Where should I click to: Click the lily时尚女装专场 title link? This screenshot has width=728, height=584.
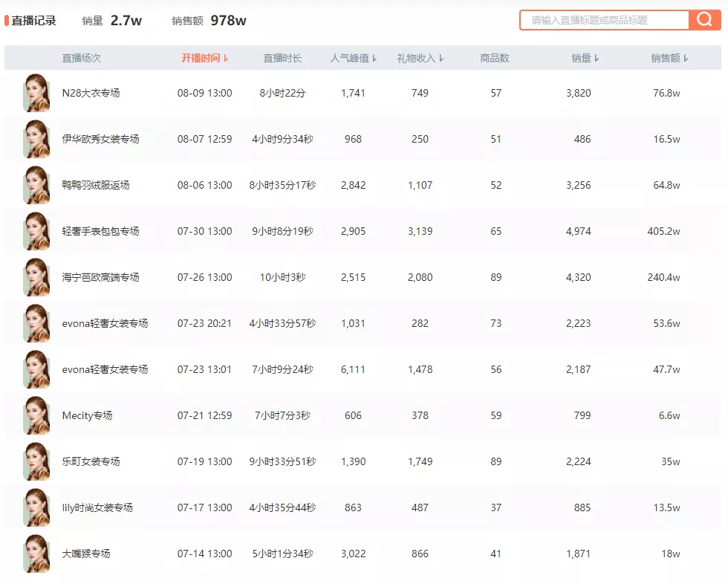tap(97, 507)
